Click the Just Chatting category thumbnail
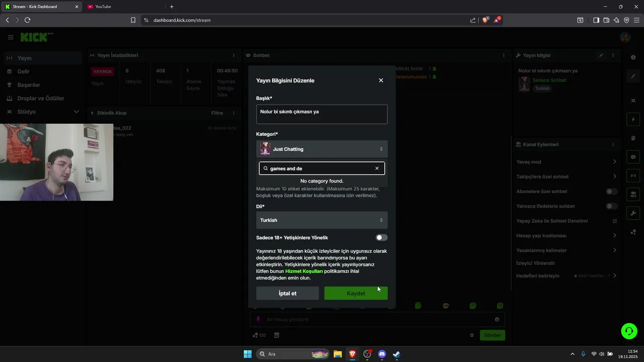 (265, 149)
